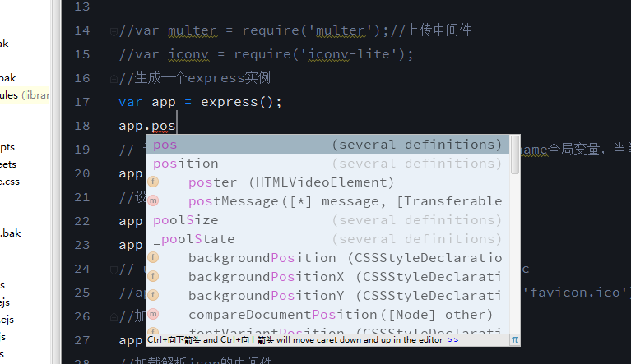Click the completion popup scrollbar thumb
631x364 pixels.
(x=515, y=155)
